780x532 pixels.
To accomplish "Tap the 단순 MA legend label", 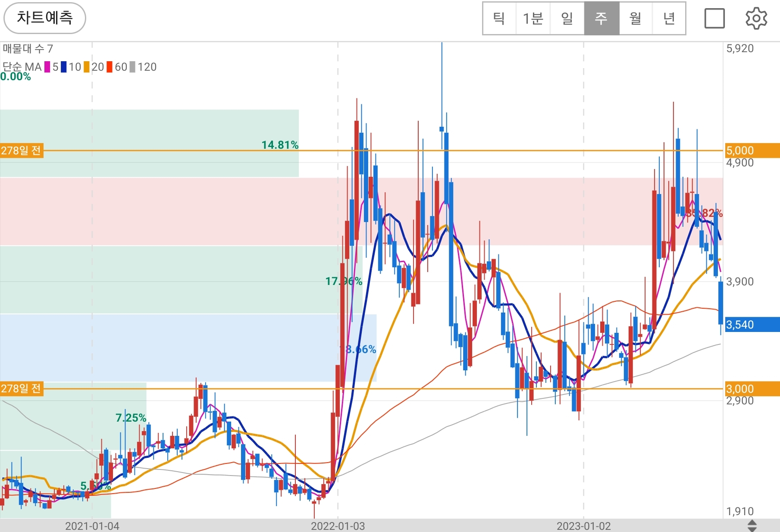I will 22,67.
